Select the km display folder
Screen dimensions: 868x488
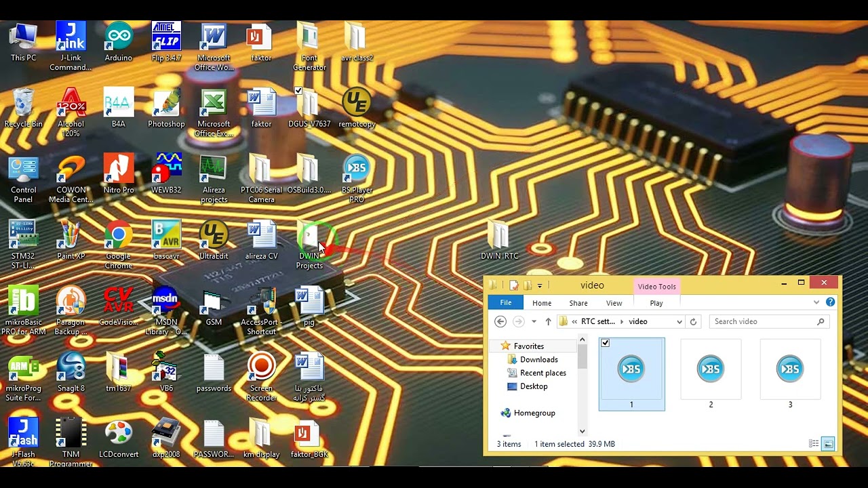click(261, 439)
